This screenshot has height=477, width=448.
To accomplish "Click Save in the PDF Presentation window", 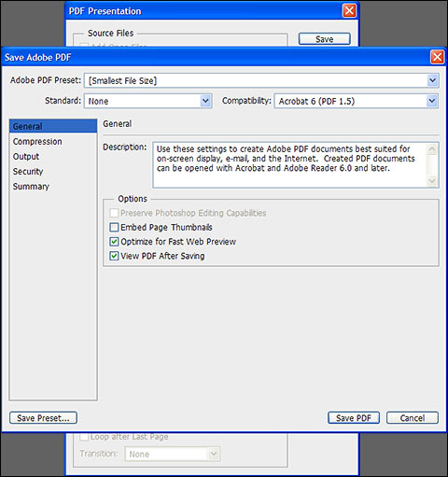I will [325, 39].
